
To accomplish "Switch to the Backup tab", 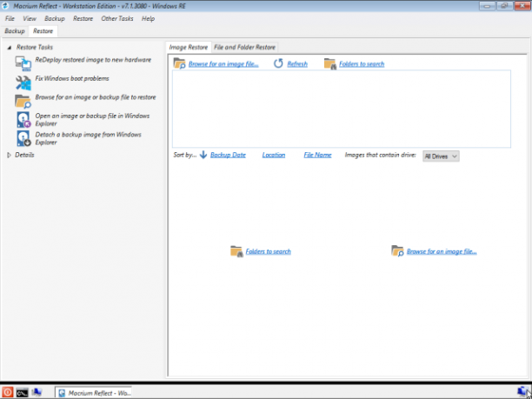I will pyautogui.click(x=15, y=31).
